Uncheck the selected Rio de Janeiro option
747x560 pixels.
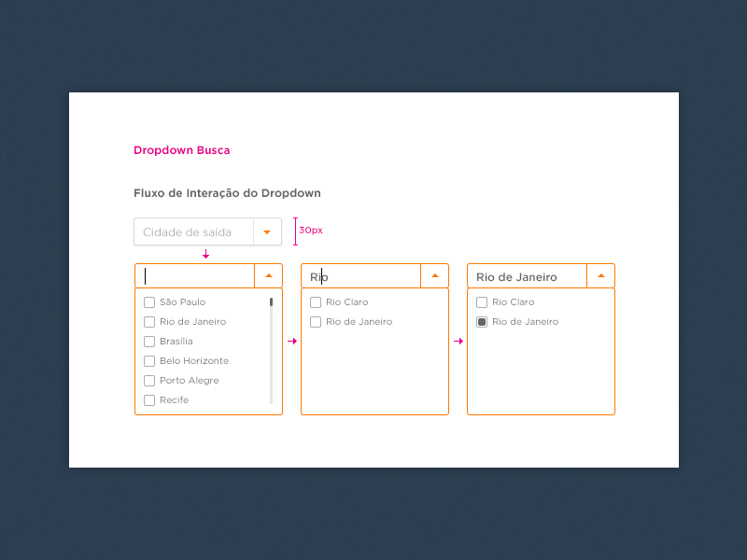(482, 321)
